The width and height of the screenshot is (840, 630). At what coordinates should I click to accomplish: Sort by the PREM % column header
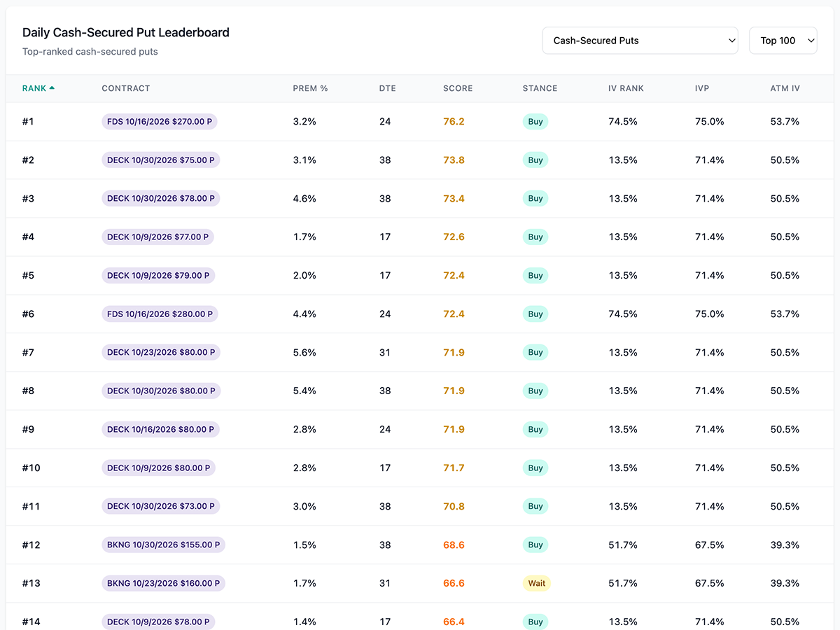point(310,88)
